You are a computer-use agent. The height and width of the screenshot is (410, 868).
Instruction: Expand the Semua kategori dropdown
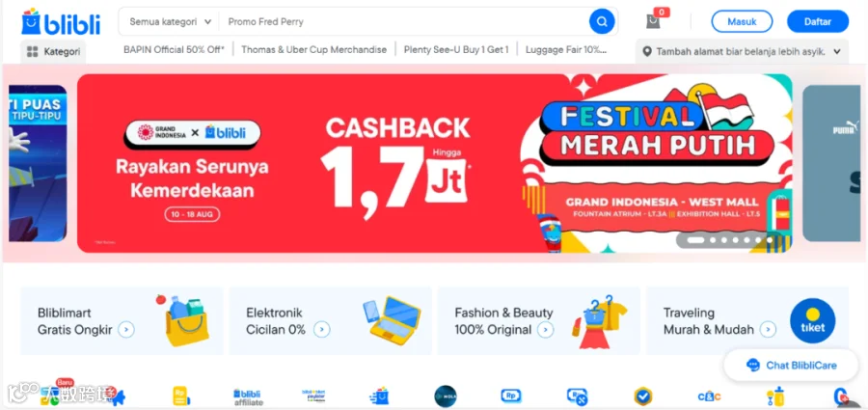pos(171,22)
